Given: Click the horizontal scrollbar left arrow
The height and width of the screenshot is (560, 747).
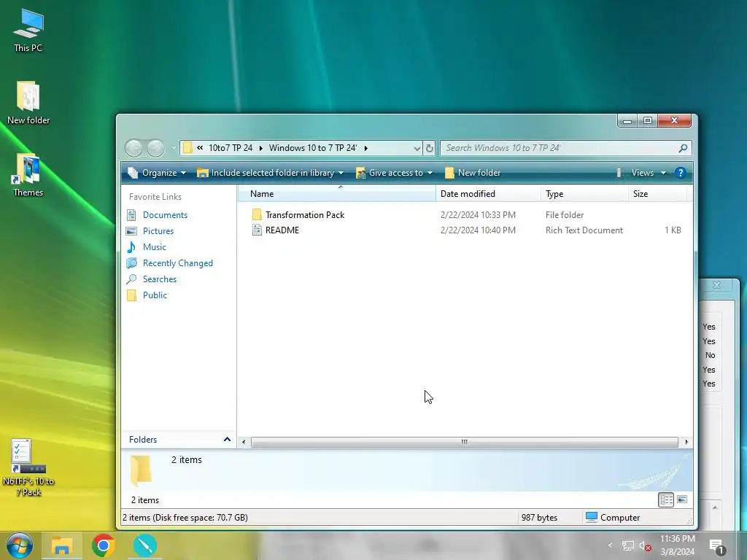Looking at the screenshot, I should click(x=244, y=442).
